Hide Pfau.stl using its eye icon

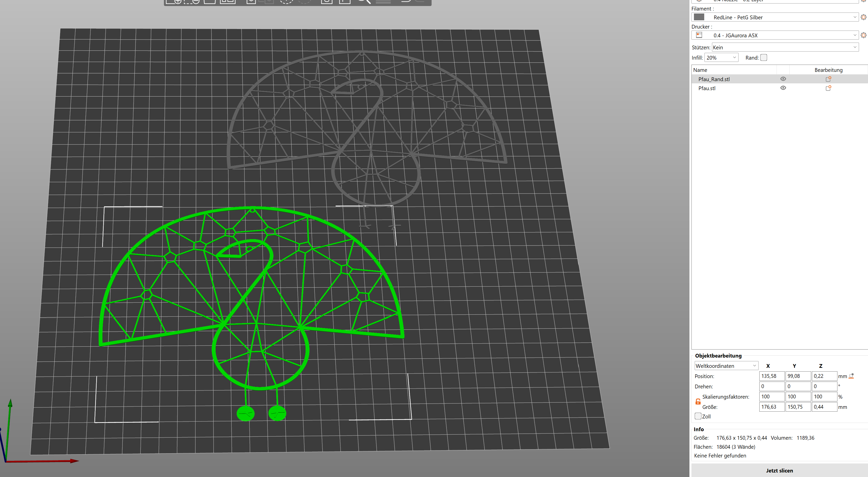click(x=783, y=88)
